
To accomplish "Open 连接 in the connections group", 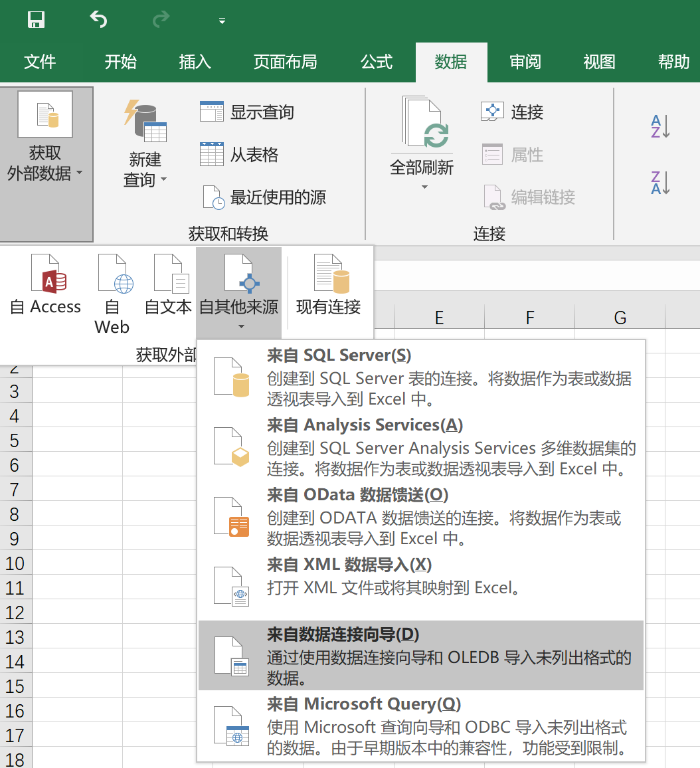I will pyautogui.click(x=512, y=112).
